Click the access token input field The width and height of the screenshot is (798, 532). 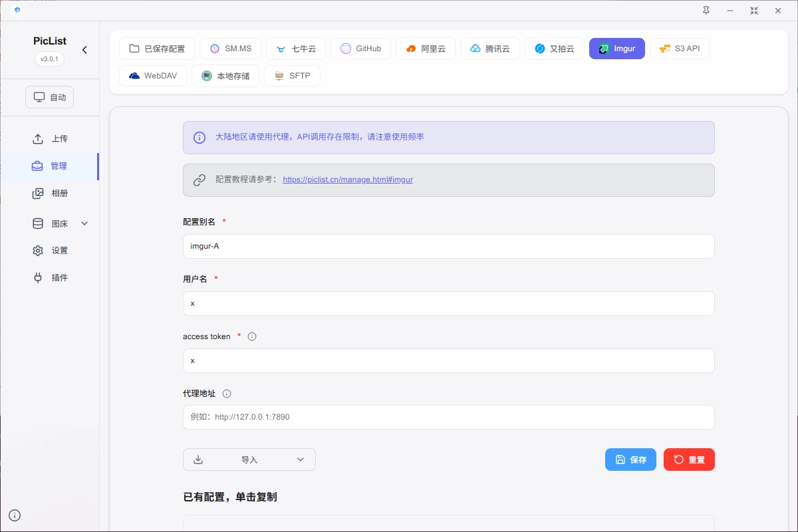(448, 360)
